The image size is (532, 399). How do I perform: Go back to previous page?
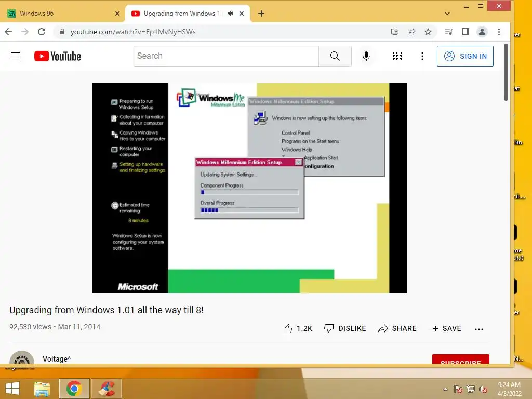(x=8, y=32)
